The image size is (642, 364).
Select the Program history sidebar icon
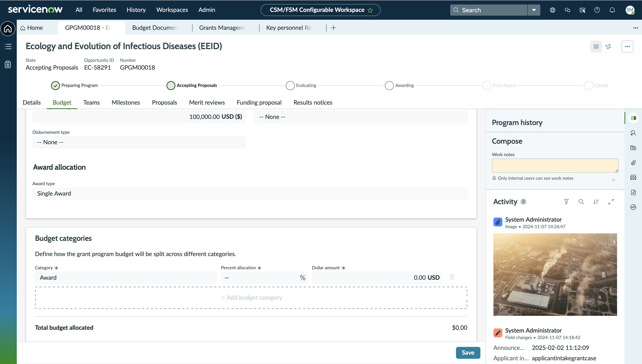pos(633,118)
